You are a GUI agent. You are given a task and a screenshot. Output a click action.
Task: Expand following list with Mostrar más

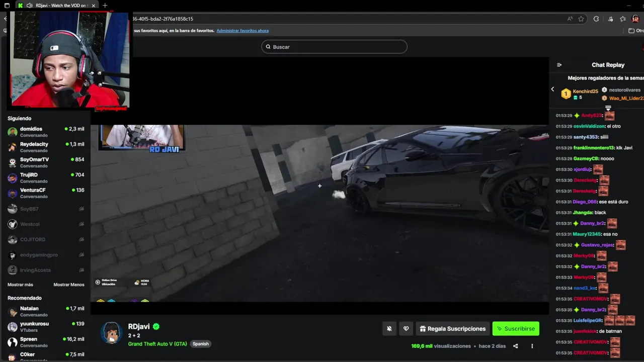tap(20, 285)
